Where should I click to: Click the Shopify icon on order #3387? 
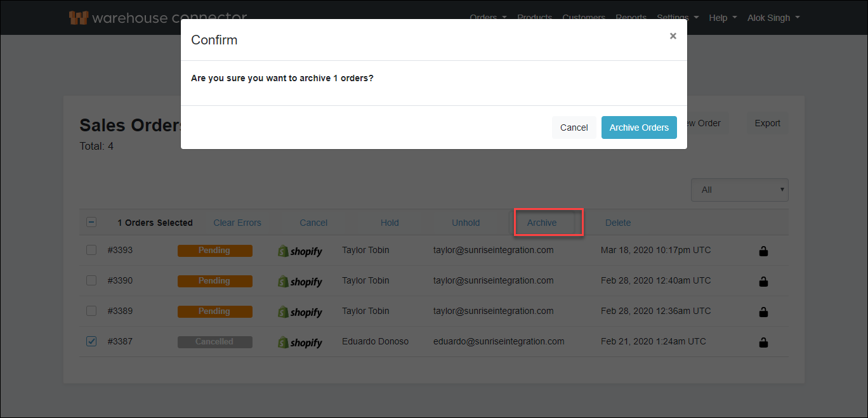[x=299, y=342]
